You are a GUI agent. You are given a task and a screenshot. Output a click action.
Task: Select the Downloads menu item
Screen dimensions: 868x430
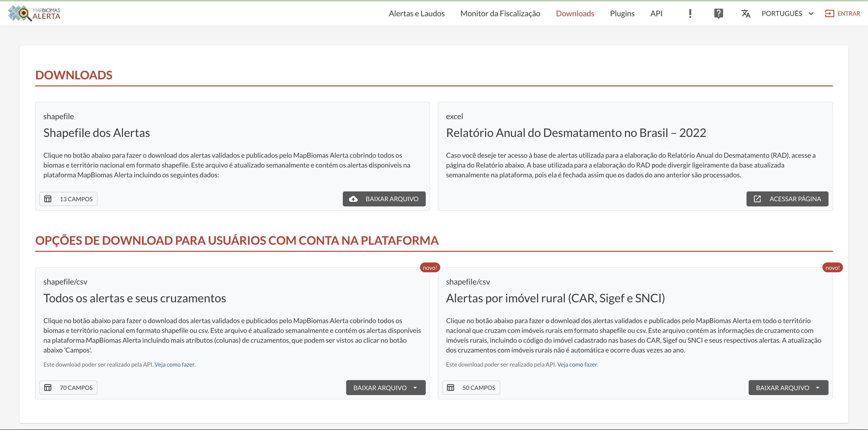575,13
